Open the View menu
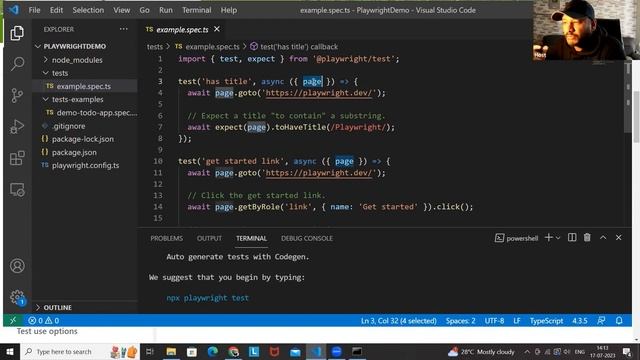 tap(122, 10)
